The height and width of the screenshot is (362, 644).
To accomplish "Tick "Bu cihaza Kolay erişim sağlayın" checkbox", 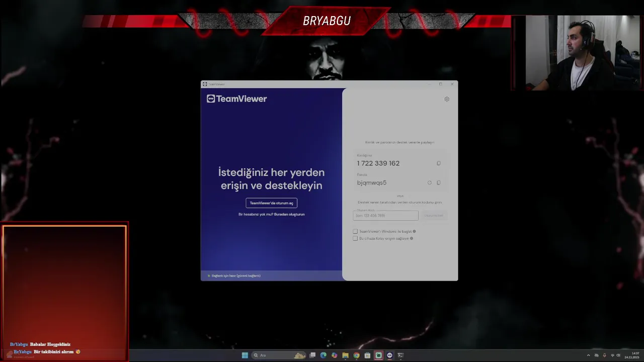I will click(x=355, y=238).
